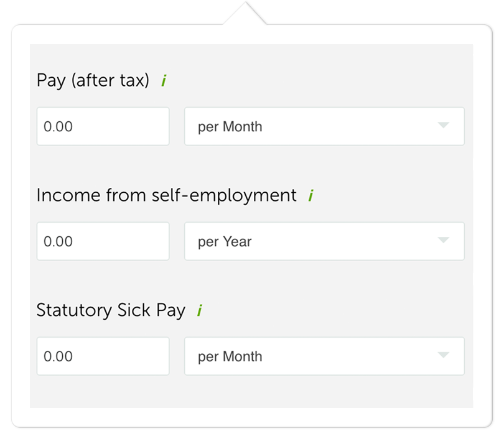Expand the Statutory Sick Pay per Month dropdown
504x436 pixels.
pyautogui.click(x=324, y=356)
